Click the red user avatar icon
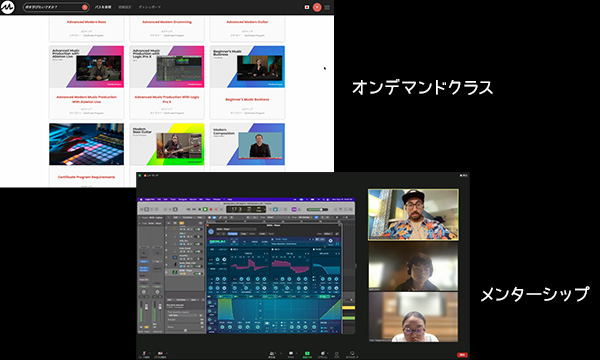 [x=317, y=7]
